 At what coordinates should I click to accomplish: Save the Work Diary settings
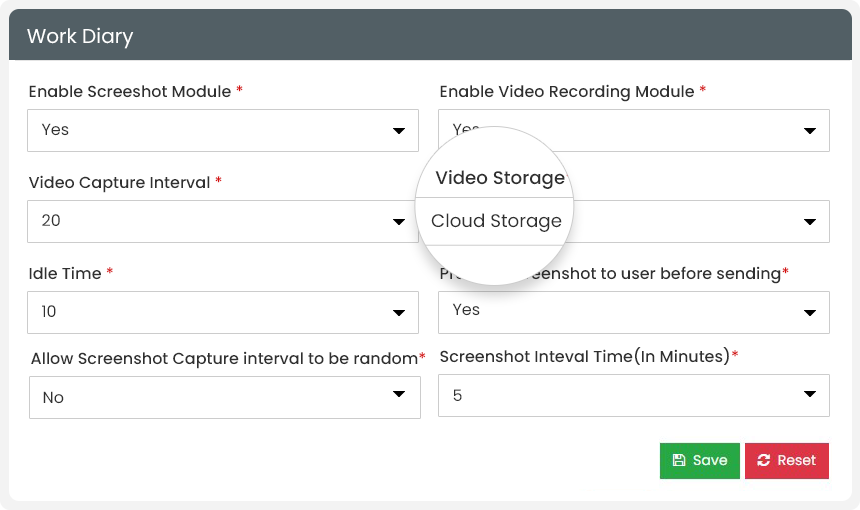(x=699, y=461)
